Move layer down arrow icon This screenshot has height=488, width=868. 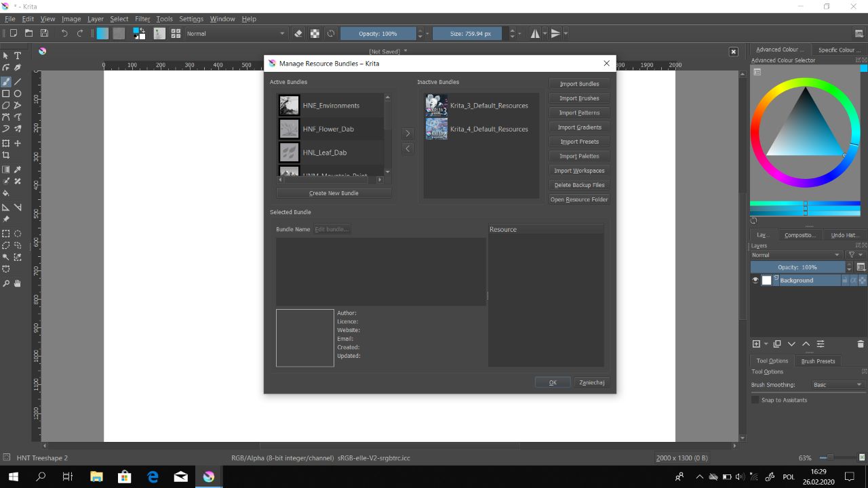coord(791,344)
